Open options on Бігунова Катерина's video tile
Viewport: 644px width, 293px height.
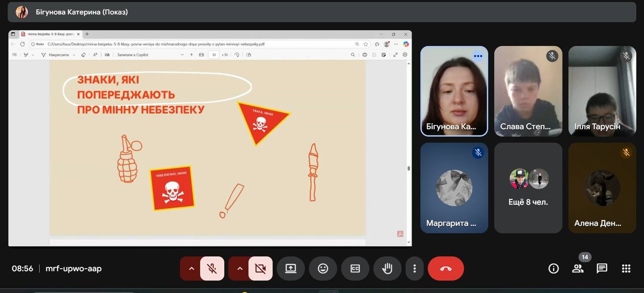pos(477,56)
